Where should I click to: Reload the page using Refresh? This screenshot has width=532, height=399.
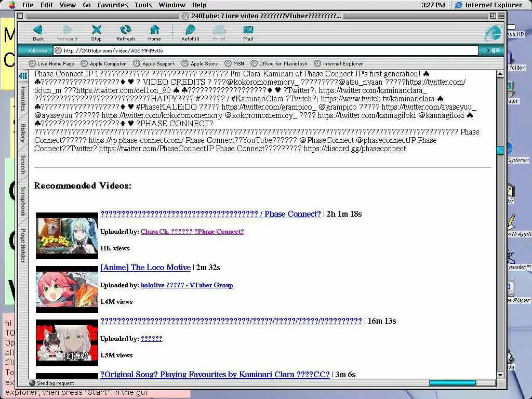126,33
